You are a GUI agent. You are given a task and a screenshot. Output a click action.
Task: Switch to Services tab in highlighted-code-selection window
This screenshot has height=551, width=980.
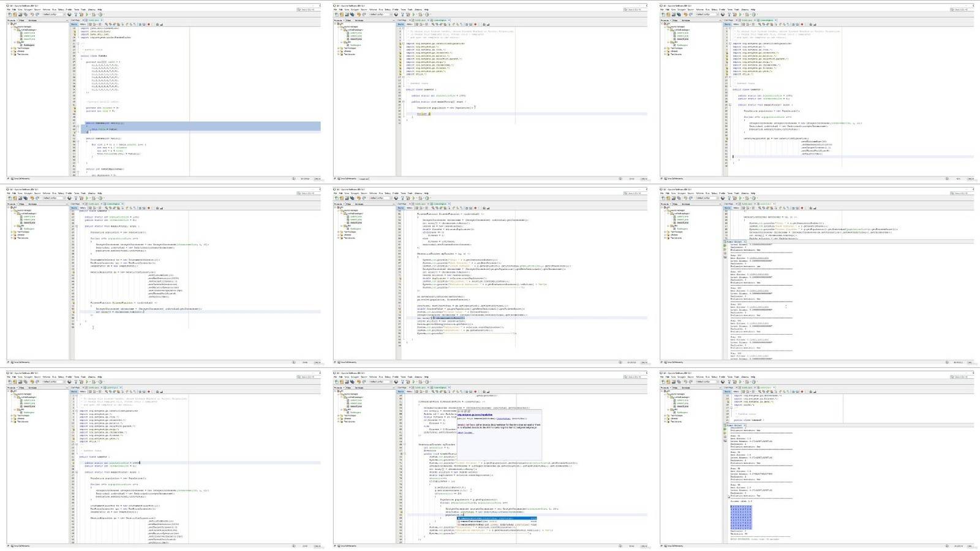click(32, 20)
